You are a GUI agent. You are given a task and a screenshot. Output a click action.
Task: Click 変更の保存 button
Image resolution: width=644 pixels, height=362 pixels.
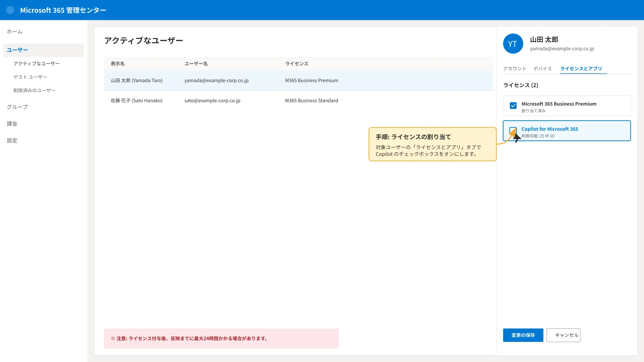pos(523,335)
